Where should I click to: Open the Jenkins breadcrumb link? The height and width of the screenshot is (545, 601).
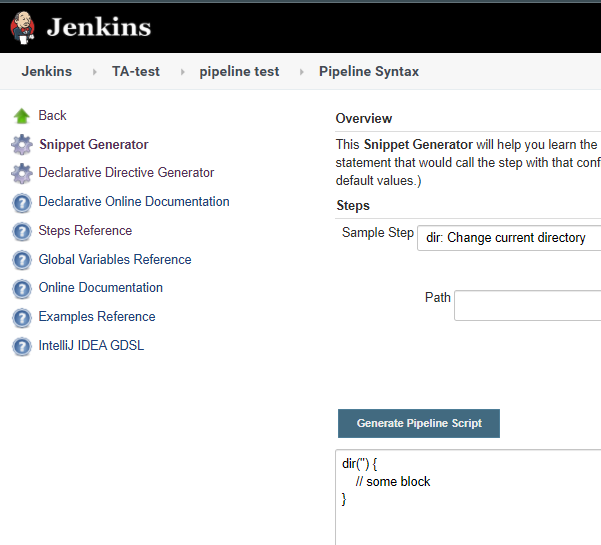pos(47,71)
